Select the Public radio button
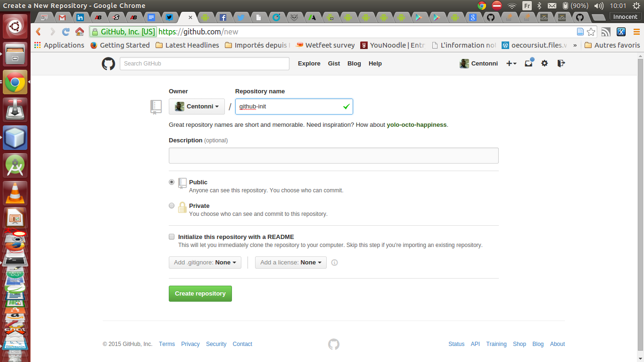Image resolution: width=644 pixels, height=362 pixels. click(172, 182)
